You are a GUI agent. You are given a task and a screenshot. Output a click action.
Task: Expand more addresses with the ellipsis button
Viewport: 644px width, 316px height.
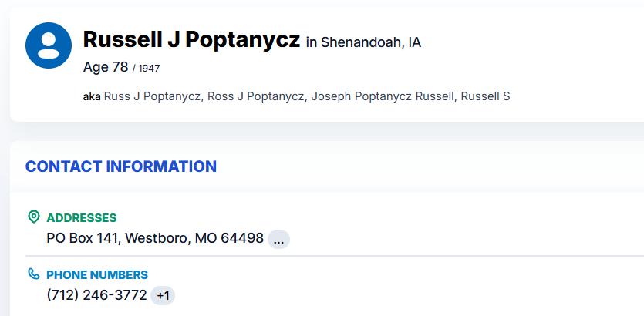click(278, 239)
